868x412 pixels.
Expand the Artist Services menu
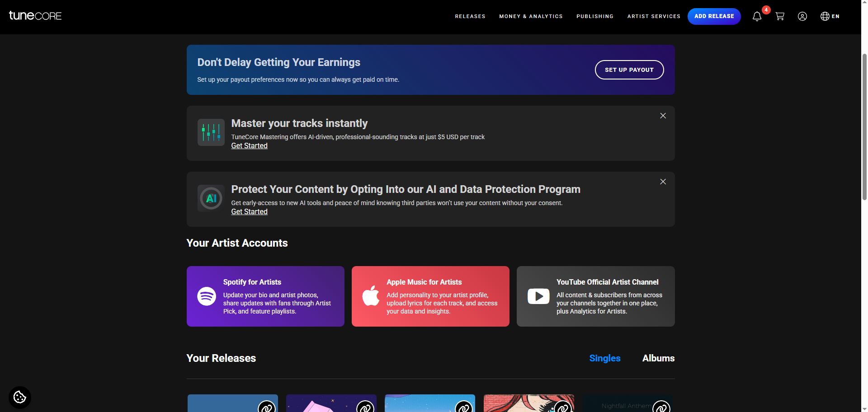(654, 16)
